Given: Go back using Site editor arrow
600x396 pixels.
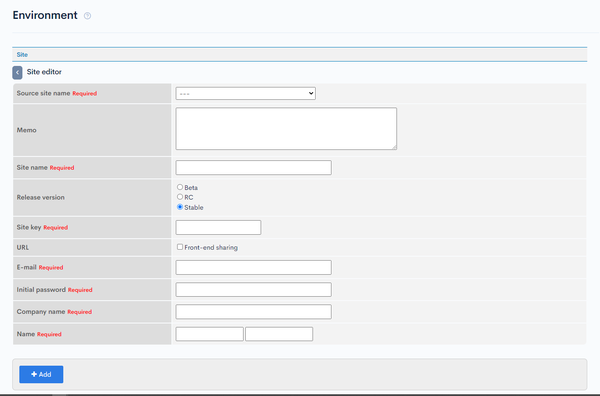Looking at the screenshot, I should point(17,72).
